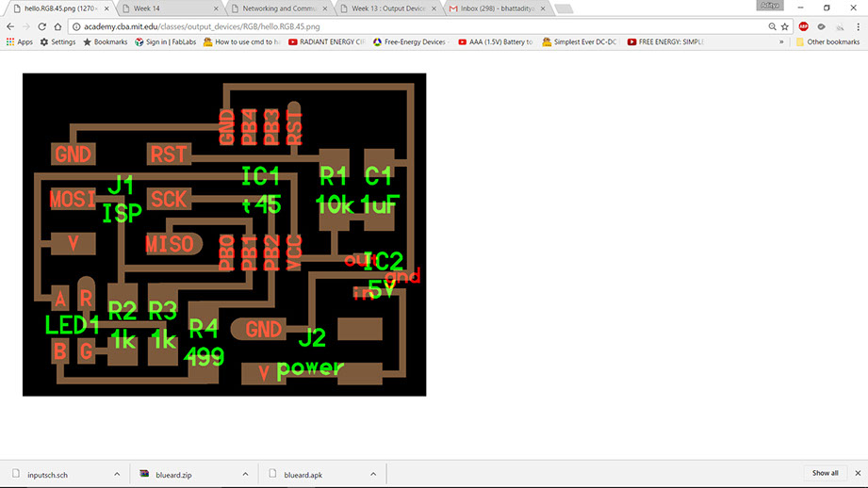Click the Aditya profile button
Viewport: 868px width, 488px height.
tap(770, 5)
